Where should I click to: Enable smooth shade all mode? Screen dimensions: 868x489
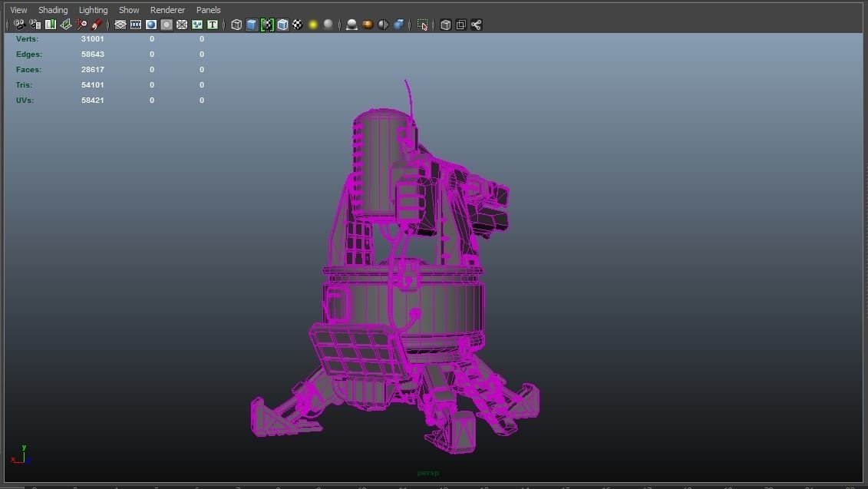[251, 25]
